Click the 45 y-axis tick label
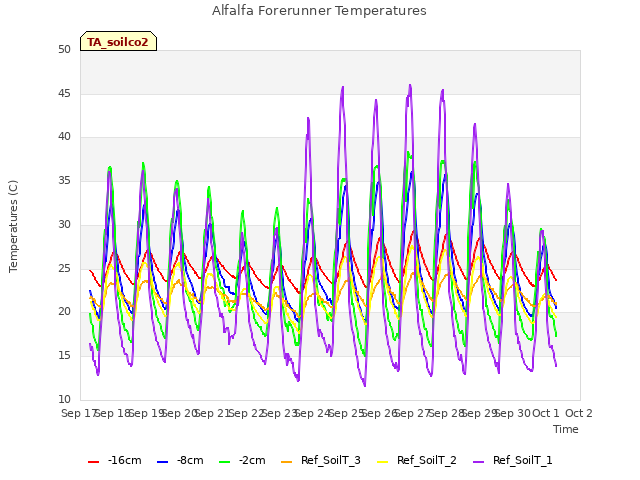This screenshot has height=480, width=640. tap(64, 93)
